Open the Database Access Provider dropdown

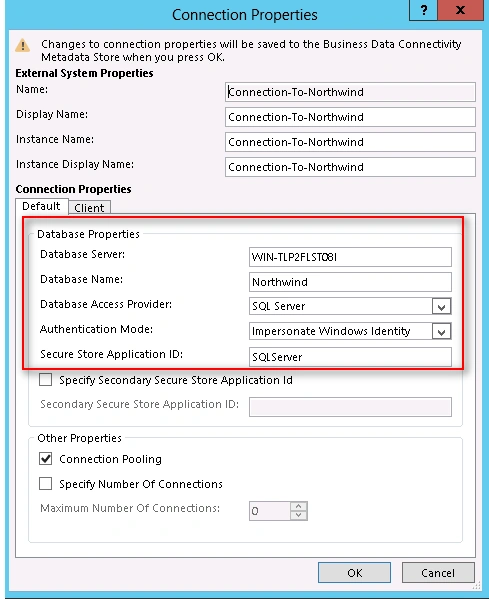tap(441, 306)
